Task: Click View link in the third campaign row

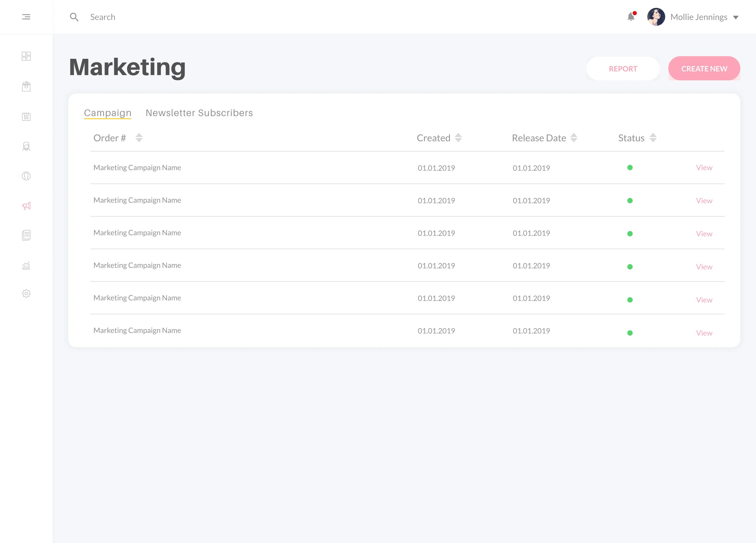Action: [x=704, y=234]
